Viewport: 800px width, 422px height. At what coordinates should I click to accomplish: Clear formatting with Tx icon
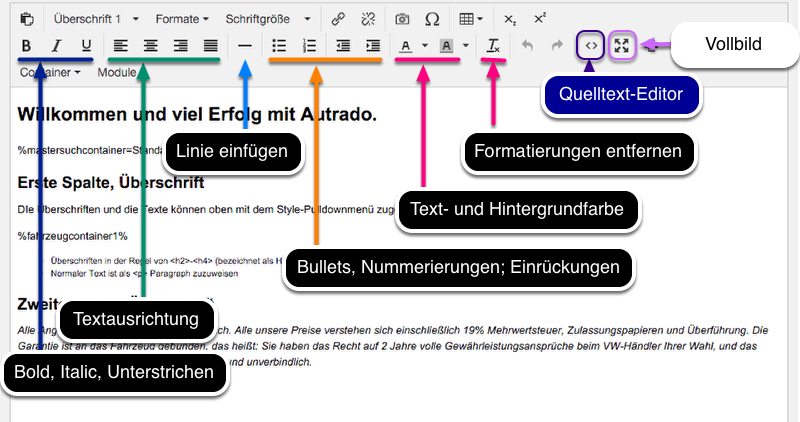[x=493, y=46]
